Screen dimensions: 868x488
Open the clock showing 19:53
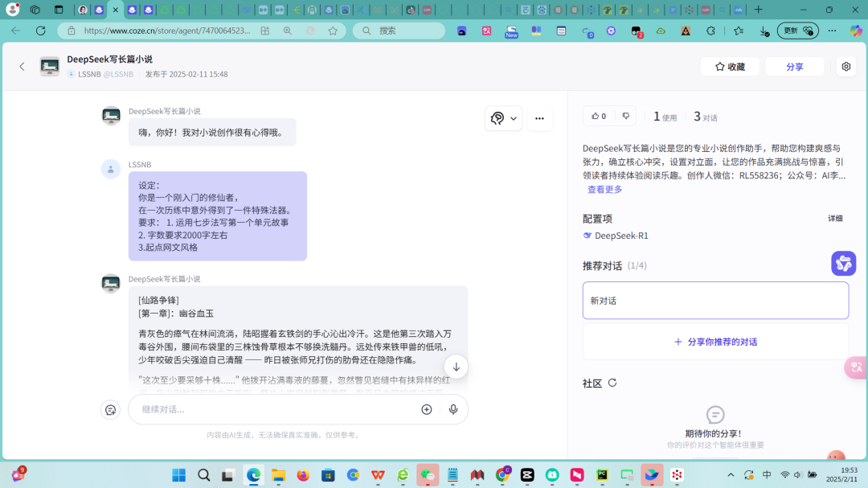coord(841,474)
